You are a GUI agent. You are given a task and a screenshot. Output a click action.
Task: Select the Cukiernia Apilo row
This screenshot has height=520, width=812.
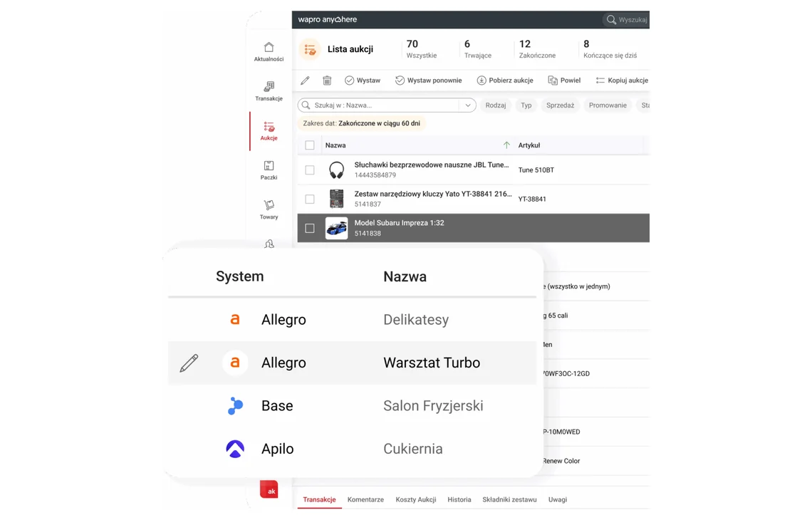pos(352,449)
